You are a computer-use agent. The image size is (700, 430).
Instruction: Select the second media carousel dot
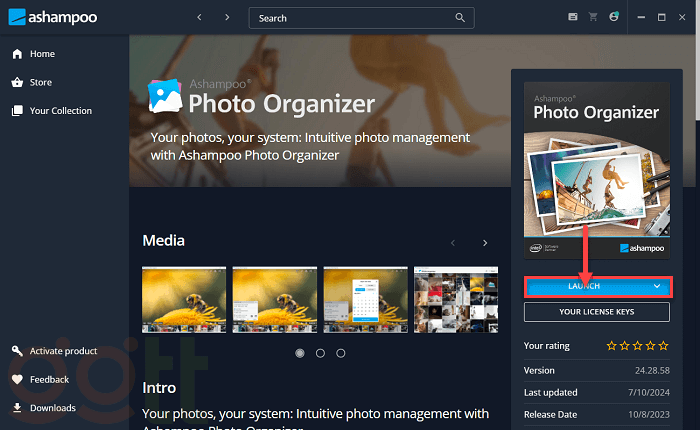pos(320,353)
